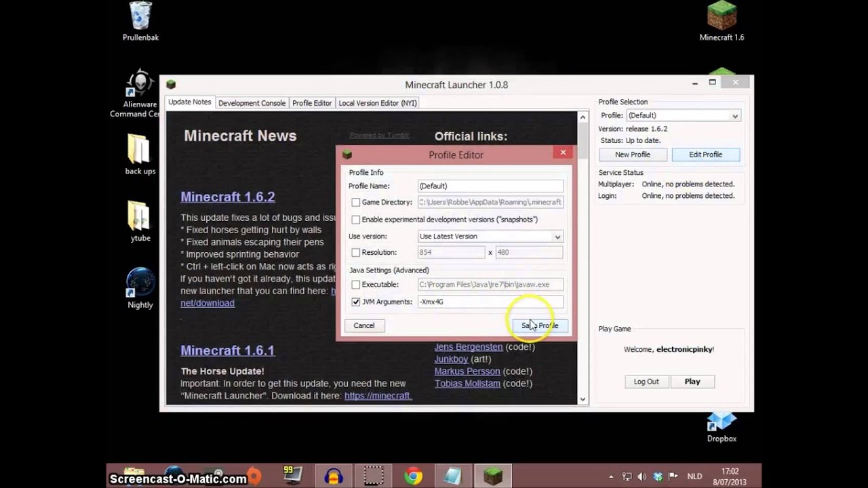Click the resolution height field 480

[529, 252]
